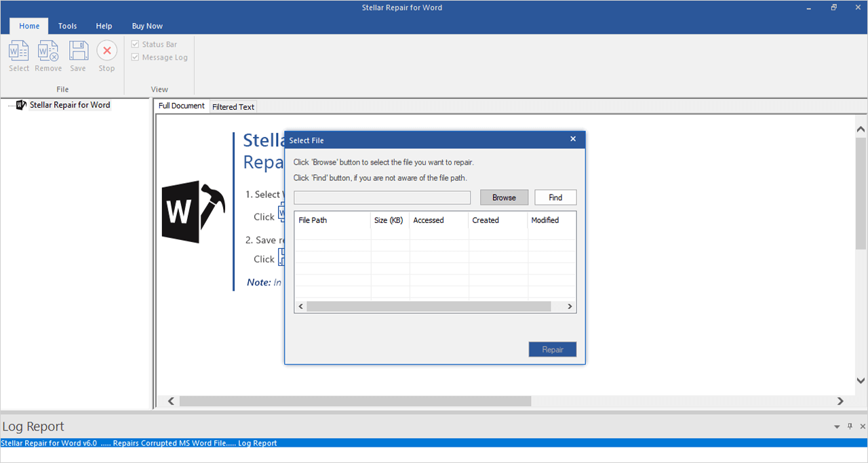This screenshot has width=868, height=463.
Task: Switch to the Tools tab
Action: [x=67, y=26]
